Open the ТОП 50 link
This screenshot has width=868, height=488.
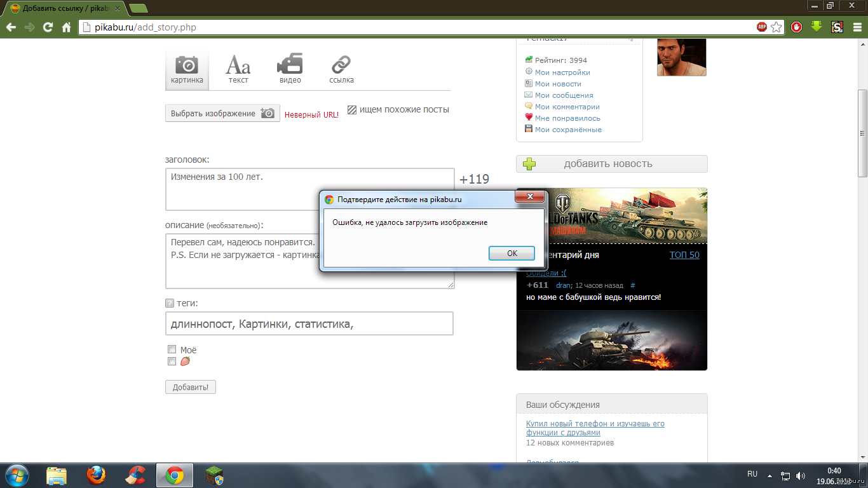click(x=684, y=255)
